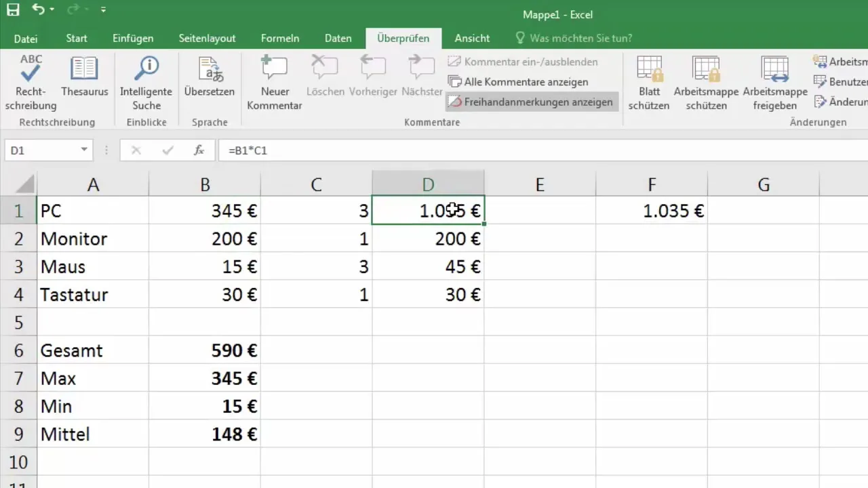Select cell containing 'Monitor'
868x488 pixels.
93,239
